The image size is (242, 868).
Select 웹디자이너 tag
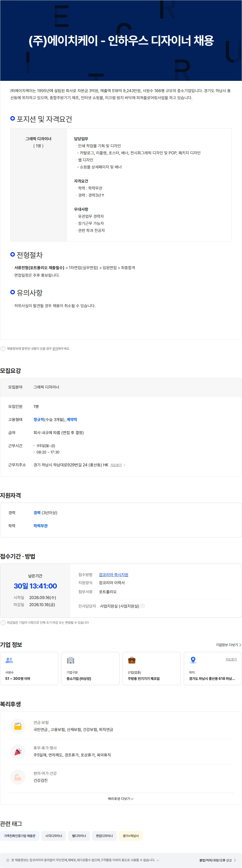79,836
